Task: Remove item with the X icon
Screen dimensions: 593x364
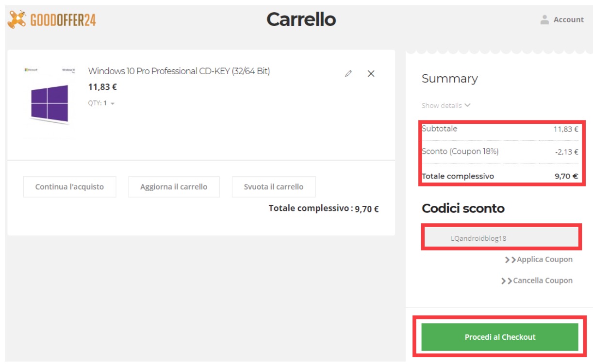Action: 371,74
